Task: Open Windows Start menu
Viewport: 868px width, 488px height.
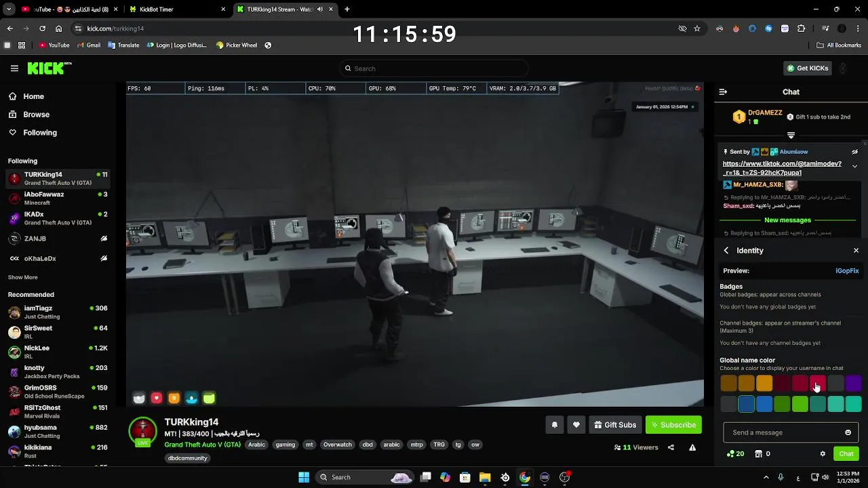Action: 304,477
